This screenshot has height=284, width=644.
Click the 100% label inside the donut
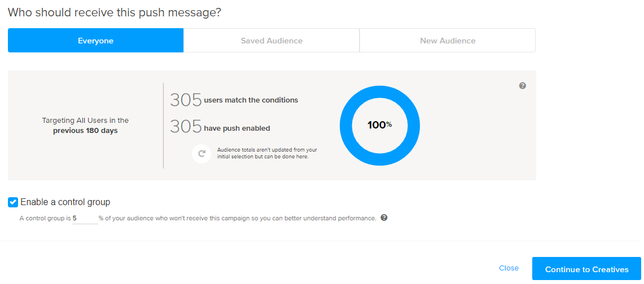pos(380,125)
